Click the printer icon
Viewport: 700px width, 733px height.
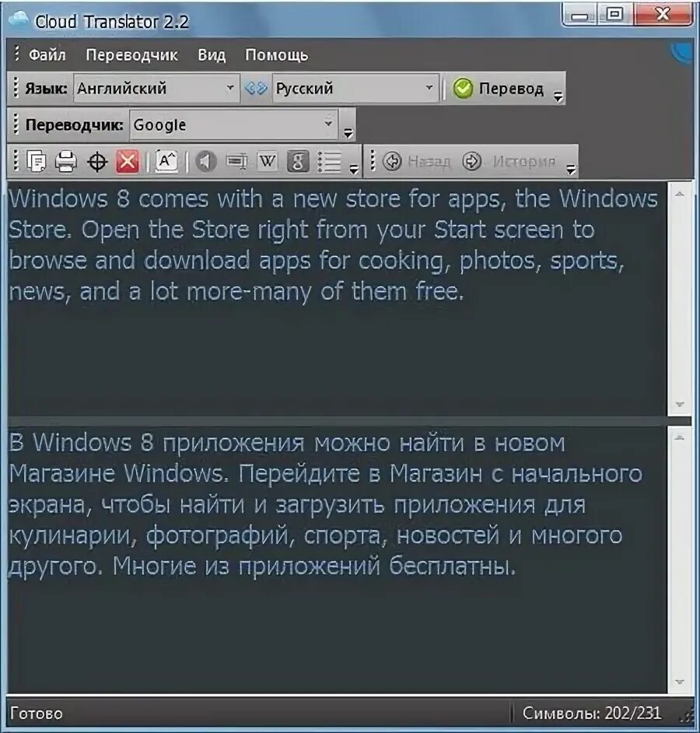tap(66, 162)
